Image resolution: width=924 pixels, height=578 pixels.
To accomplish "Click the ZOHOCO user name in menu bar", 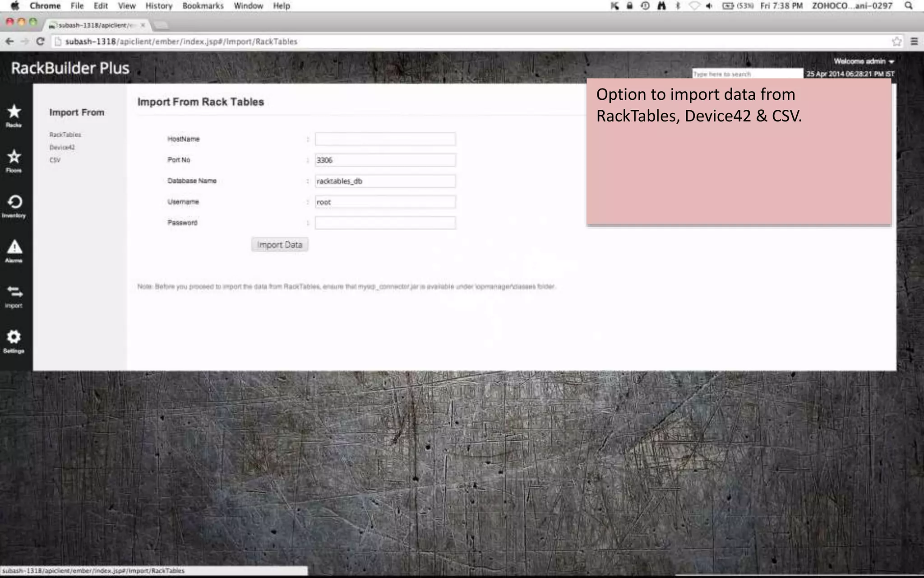I will (x=852, y=6).
